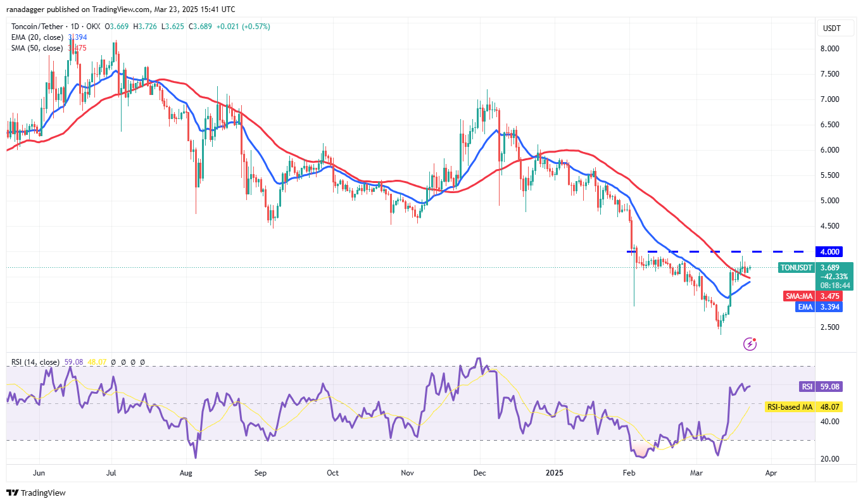Click the blue 4.000 price level label
The height and width of the screenshot is (504, 863).
click(x=831, y=251)
